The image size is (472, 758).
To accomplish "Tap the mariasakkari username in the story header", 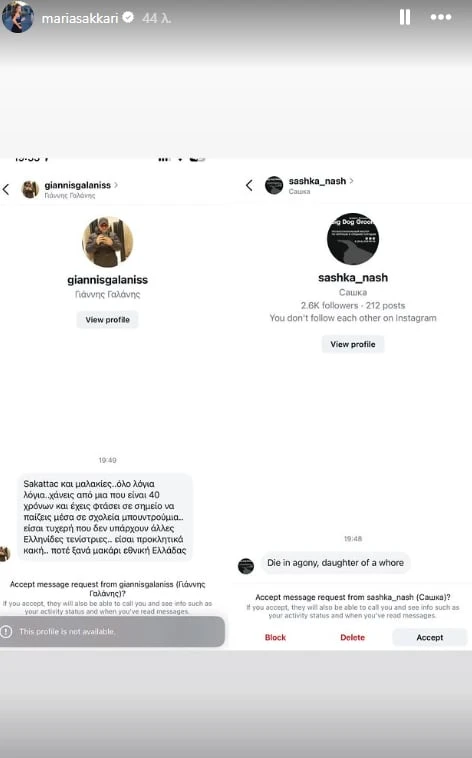I will click(80, 18).
